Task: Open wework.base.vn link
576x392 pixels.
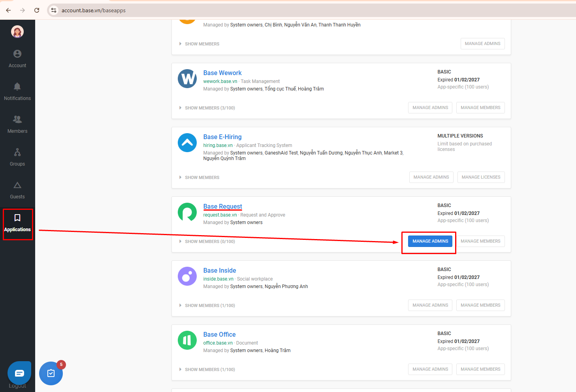Action: (220, 81)
